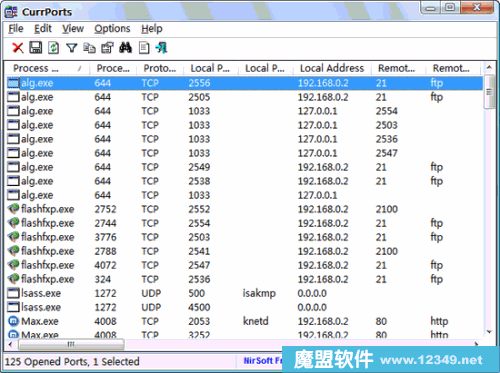Click alg.exe icon in local port 2536 remote row
The width and height of the screenshot is (500, 373).
(13, 139)
